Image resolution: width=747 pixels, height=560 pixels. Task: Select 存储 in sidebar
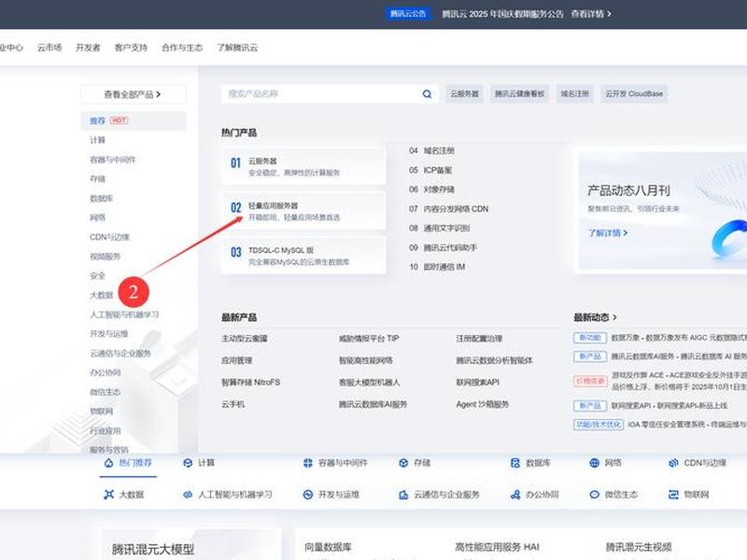(x=98, y=179)
